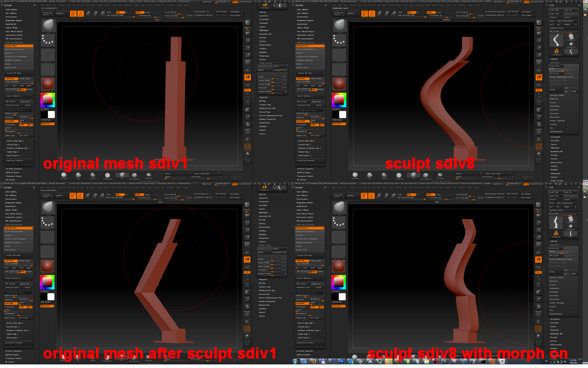Click Morph slider in after sculpt sdiv1 view
The width and height of the screenshot is (588, 368).
[272, 259]
